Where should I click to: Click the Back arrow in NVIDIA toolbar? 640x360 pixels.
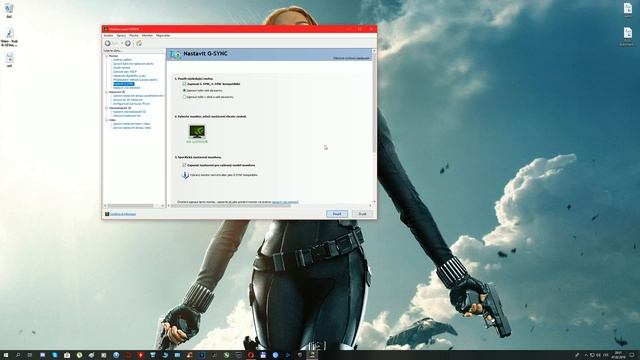tap(108, 43)
